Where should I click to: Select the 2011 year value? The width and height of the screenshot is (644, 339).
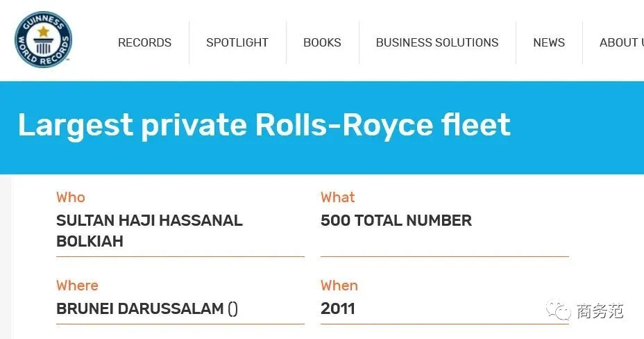(338, 308)
